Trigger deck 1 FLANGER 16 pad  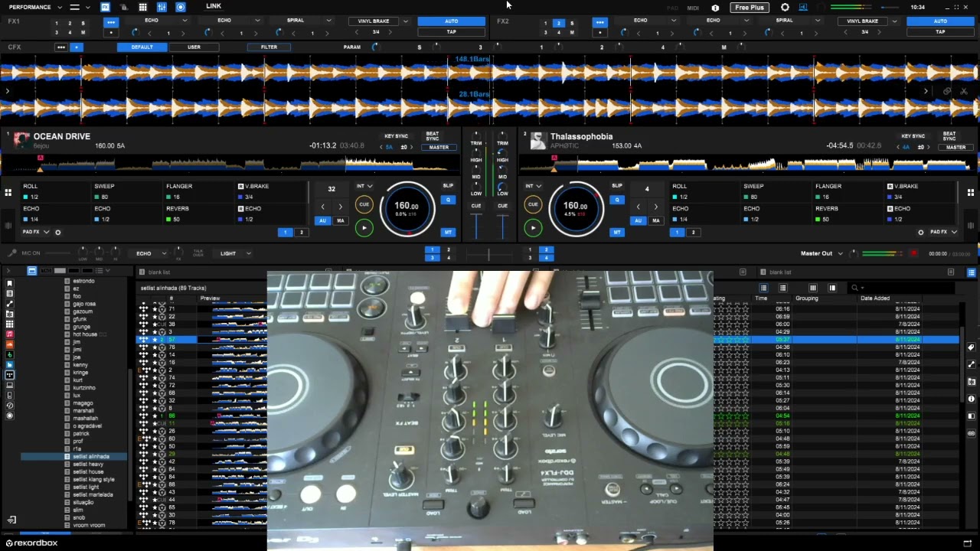point(197,191)
